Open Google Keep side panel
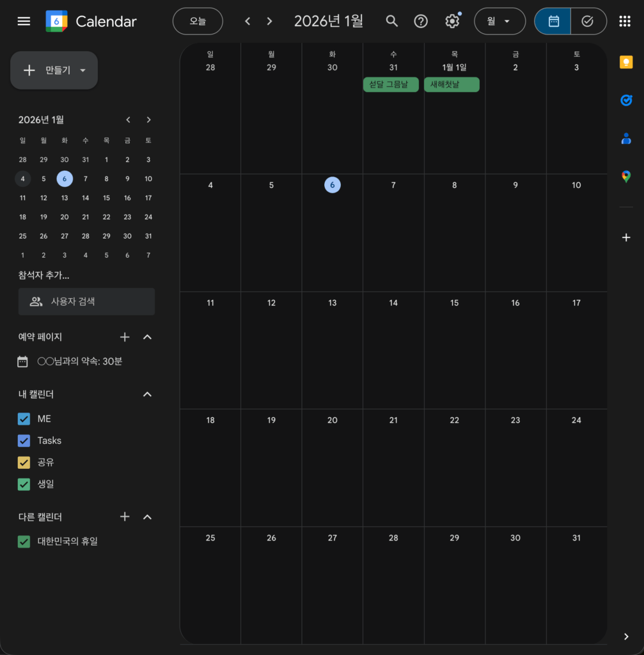Screen dimensions: 644x655 [626, 62]
